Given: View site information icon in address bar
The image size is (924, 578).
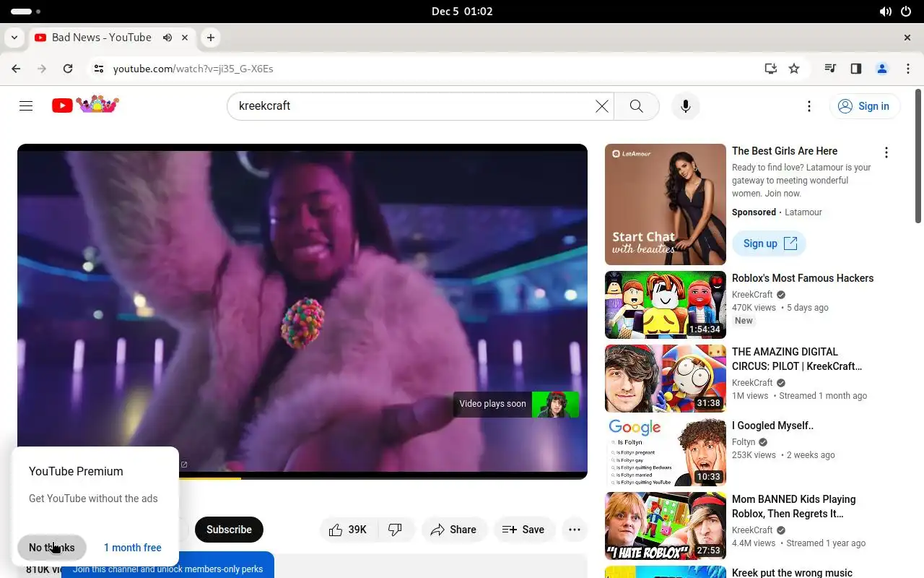Looking at the screenshot, I should pos(99,69).
